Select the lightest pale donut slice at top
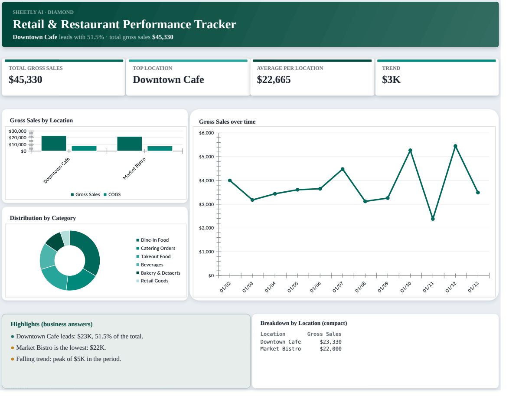 (65, 238)
